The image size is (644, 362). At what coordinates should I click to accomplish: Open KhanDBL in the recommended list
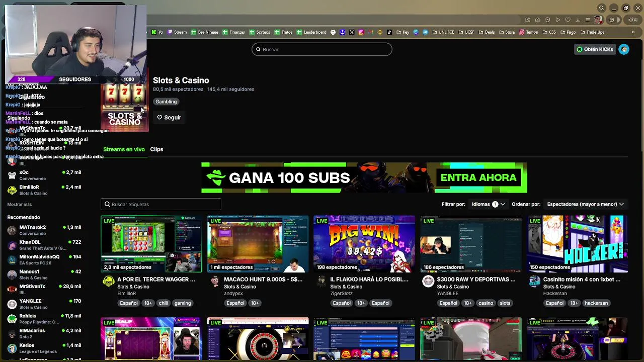[x=44, y=245]
